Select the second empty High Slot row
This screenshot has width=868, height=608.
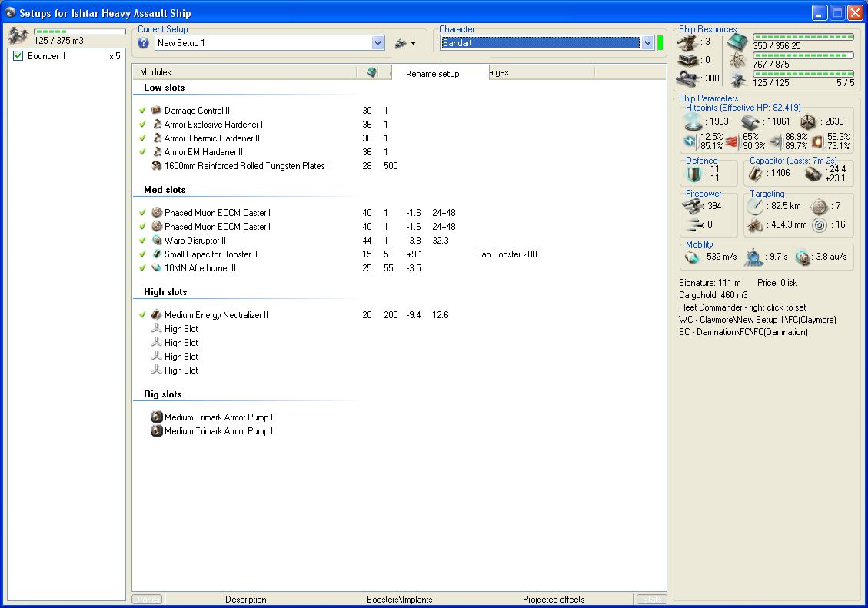point(398,343)
